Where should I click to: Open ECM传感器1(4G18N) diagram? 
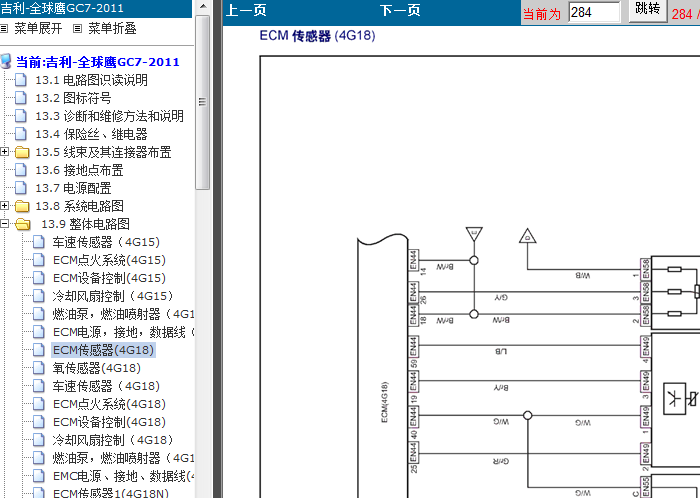[x=111, y=493]
